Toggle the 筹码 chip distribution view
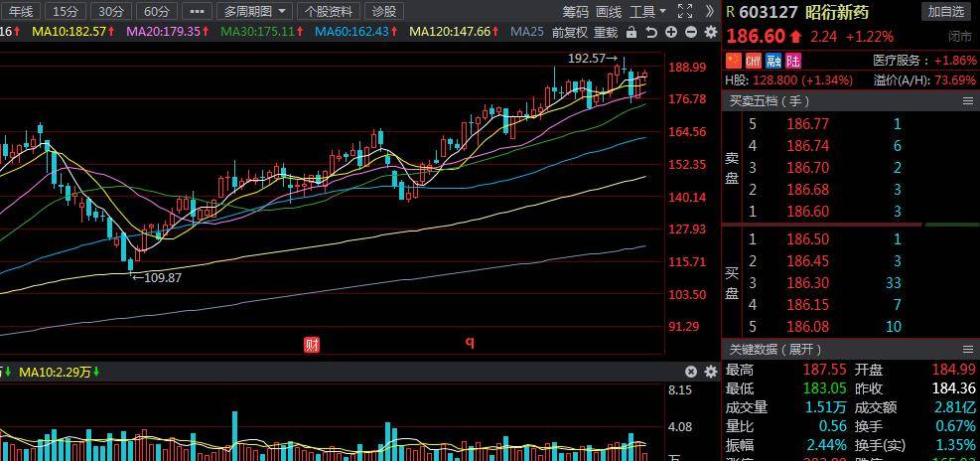 [x=575, y=11]
